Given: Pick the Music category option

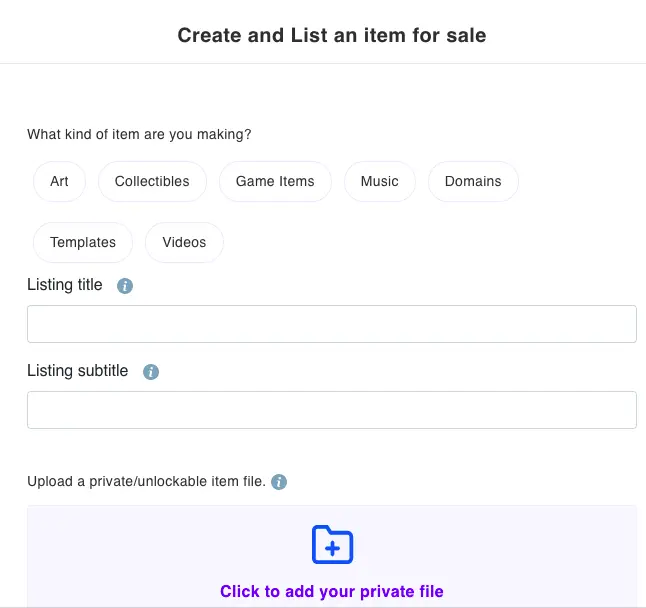Looking at the screenshot, I should tap(379, 181).
